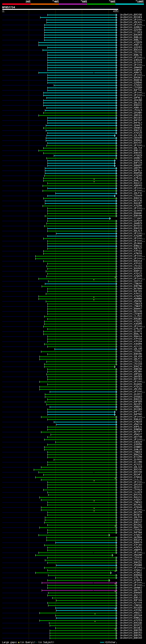The height and width of the screenshot is (644, 146).
Task: Open hit UniRef100_A5ANN4
Action: click(x=131, y=299)
